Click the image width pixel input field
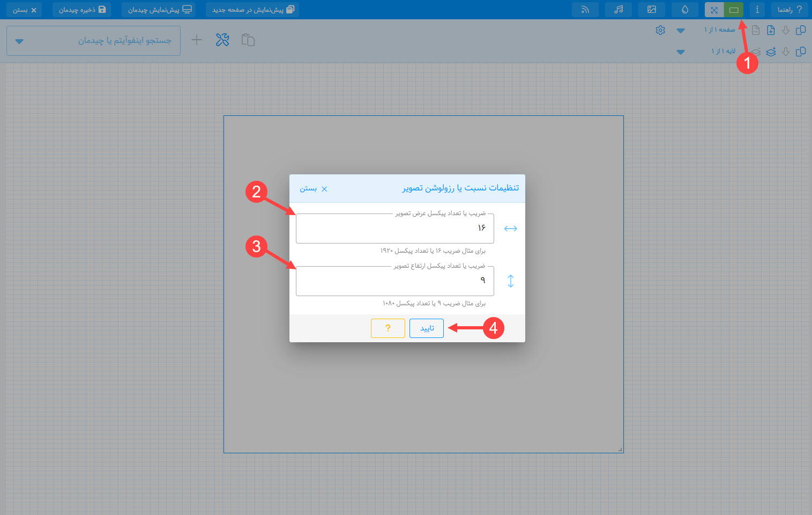The image size is (812, 515). (x=394, y=229)
